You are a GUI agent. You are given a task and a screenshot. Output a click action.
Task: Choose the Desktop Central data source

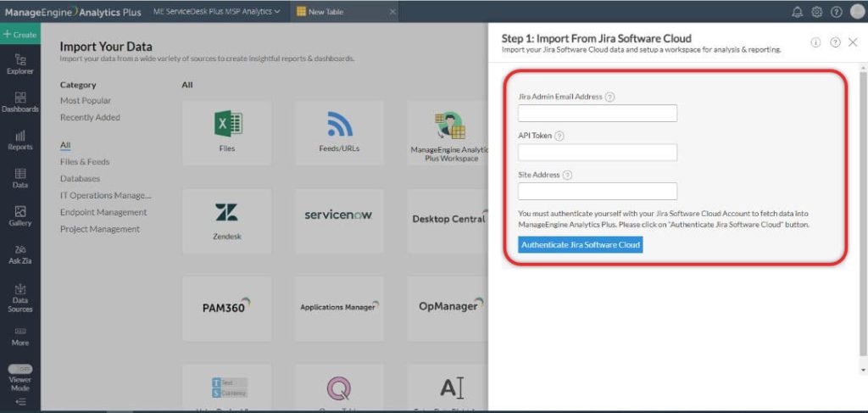[x=448, y=221]
